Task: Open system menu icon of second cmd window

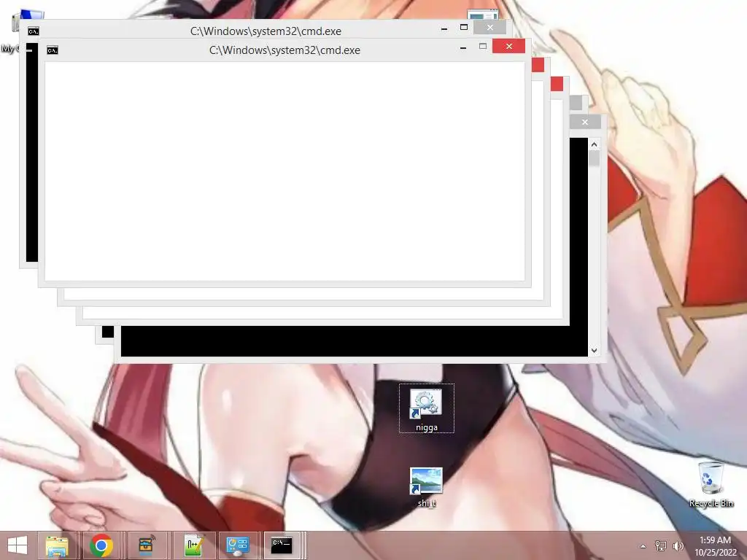Action: point(34,31)
